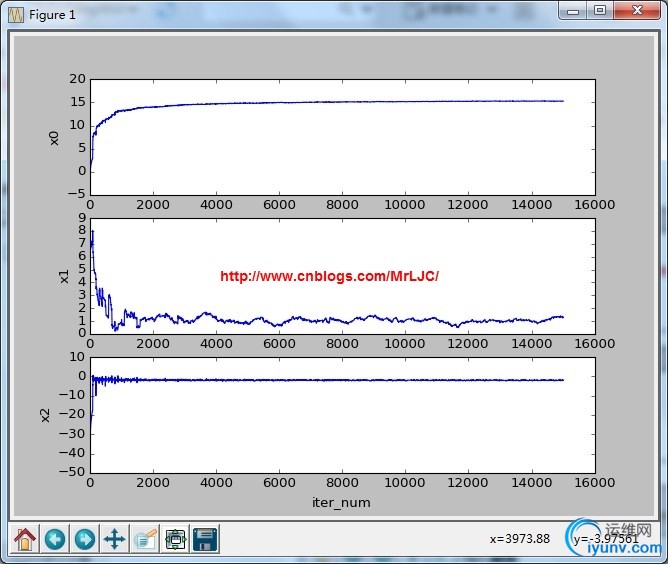Close the Figure 1 window
Image resolution: width=668 pixels, height=564 pixels.
[637, 11]
